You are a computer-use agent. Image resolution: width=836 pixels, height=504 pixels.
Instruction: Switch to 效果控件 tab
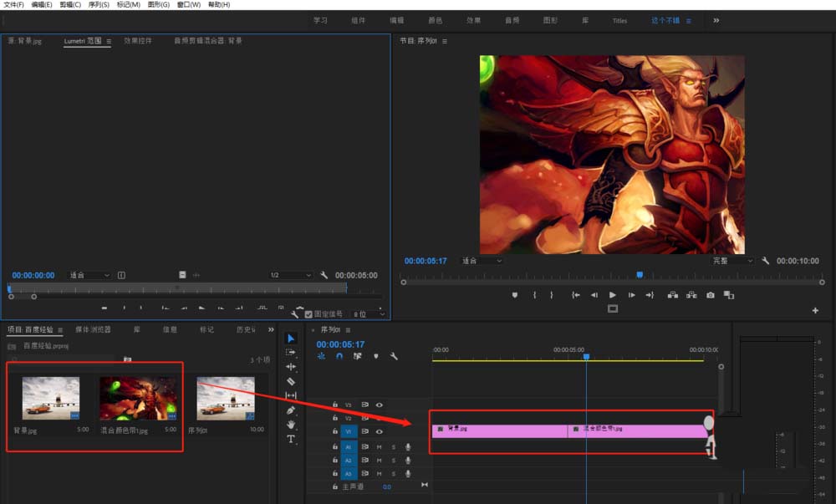(138, 40)
